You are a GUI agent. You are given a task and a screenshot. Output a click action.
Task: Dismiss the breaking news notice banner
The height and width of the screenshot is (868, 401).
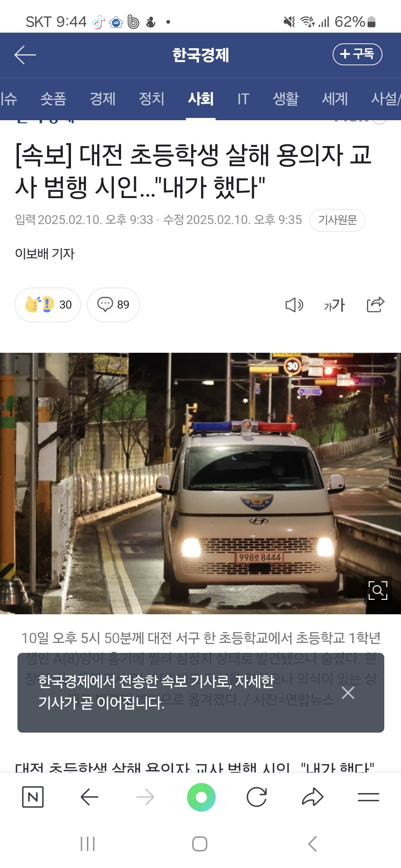[x=348, y=693]
